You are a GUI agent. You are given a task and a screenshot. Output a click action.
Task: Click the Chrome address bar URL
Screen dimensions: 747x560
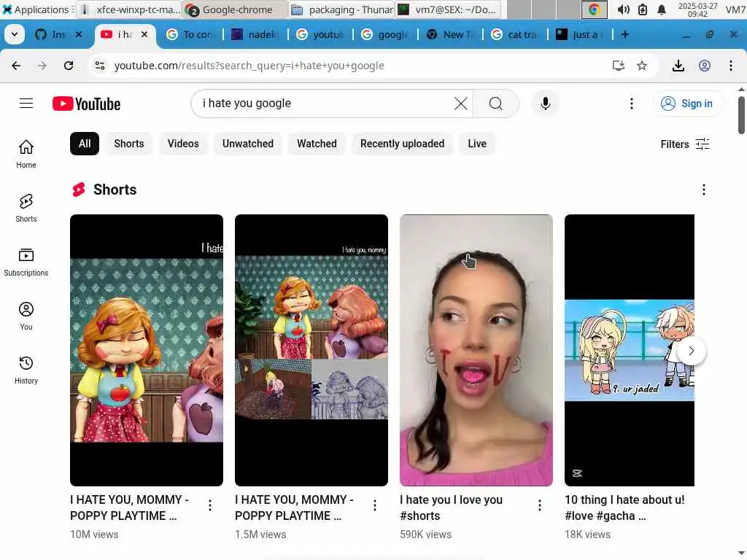[249, 66]
